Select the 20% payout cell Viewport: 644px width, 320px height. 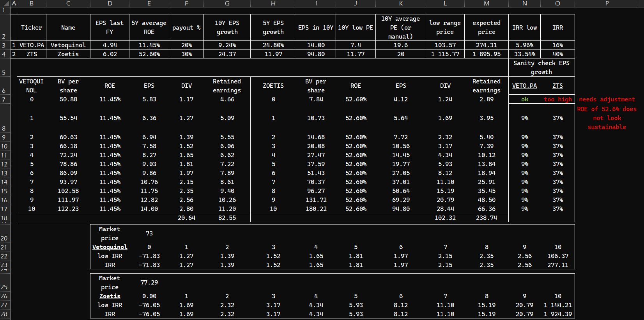[x=186, y=45]
